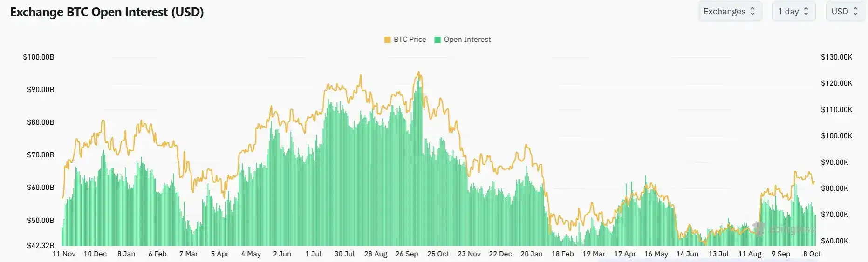Click the chart title Exchange BTC Open Interest

(x=107, y=12)
